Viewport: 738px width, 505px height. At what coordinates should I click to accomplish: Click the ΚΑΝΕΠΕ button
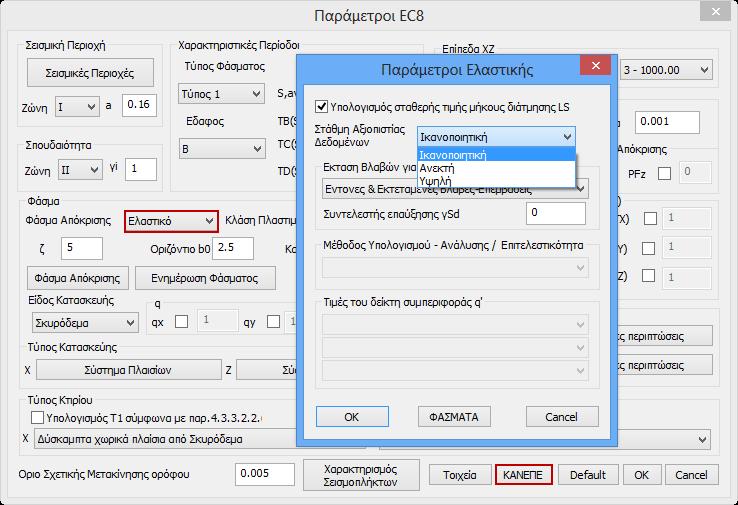523,475
